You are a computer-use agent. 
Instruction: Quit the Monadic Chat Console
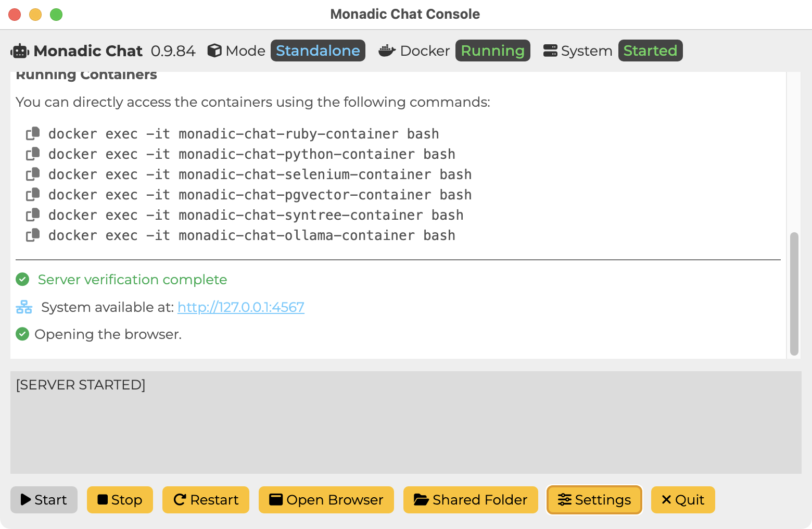(x=683, y=500)
